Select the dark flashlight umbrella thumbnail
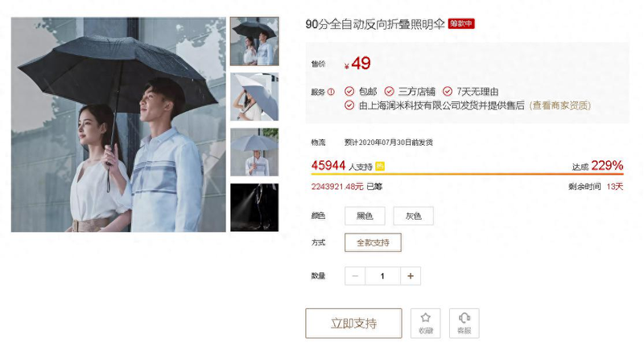The width and height of the screenshot is (644, 347). tap(254, 208)
